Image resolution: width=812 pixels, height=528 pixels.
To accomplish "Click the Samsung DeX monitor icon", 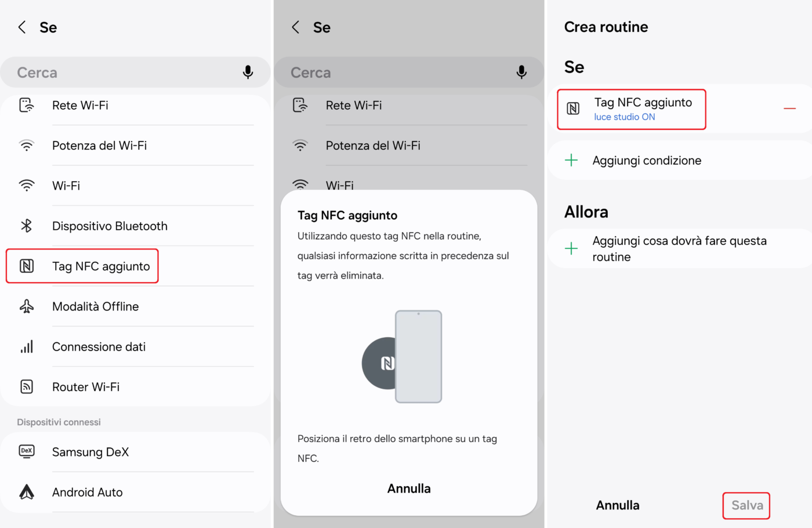I will point(27,451).
